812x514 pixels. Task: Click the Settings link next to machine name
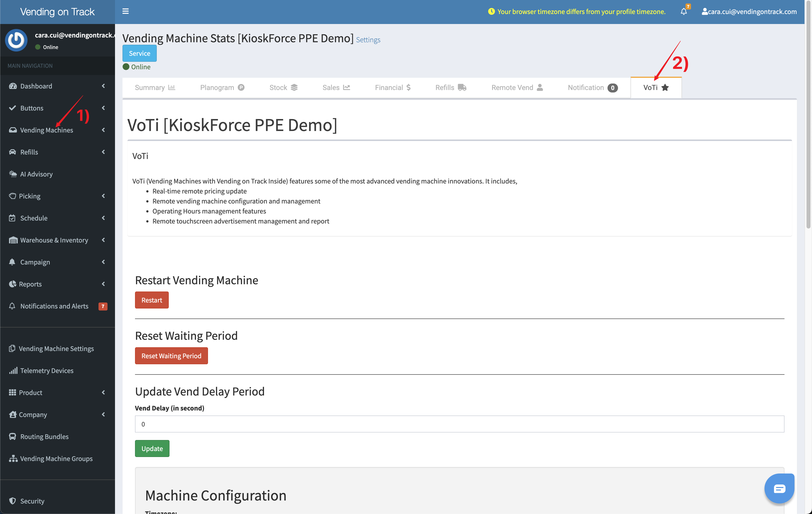pos(368,39)
